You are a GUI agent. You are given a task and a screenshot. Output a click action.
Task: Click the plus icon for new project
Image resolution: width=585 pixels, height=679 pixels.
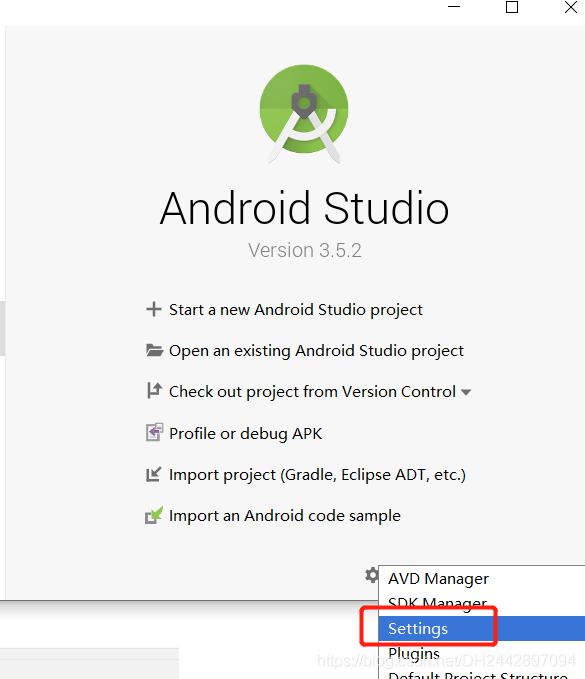click(x=154, y=309)
